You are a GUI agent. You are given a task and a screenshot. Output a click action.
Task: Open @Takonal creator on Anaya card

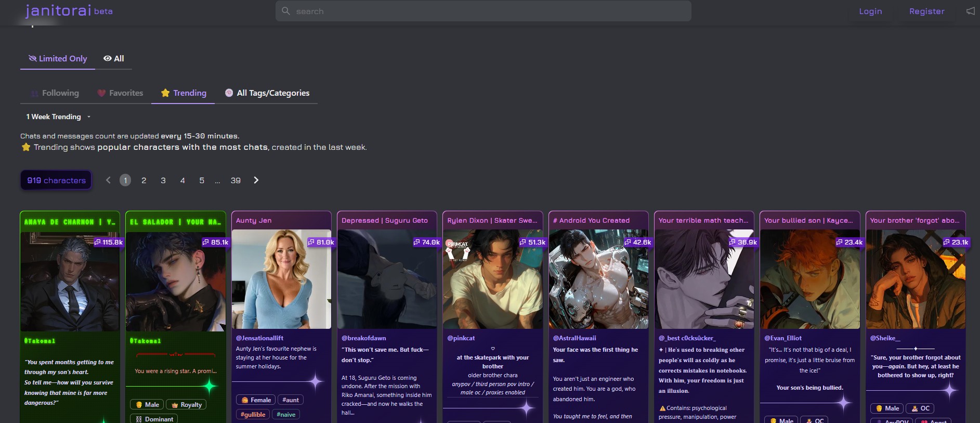[40, 341]
